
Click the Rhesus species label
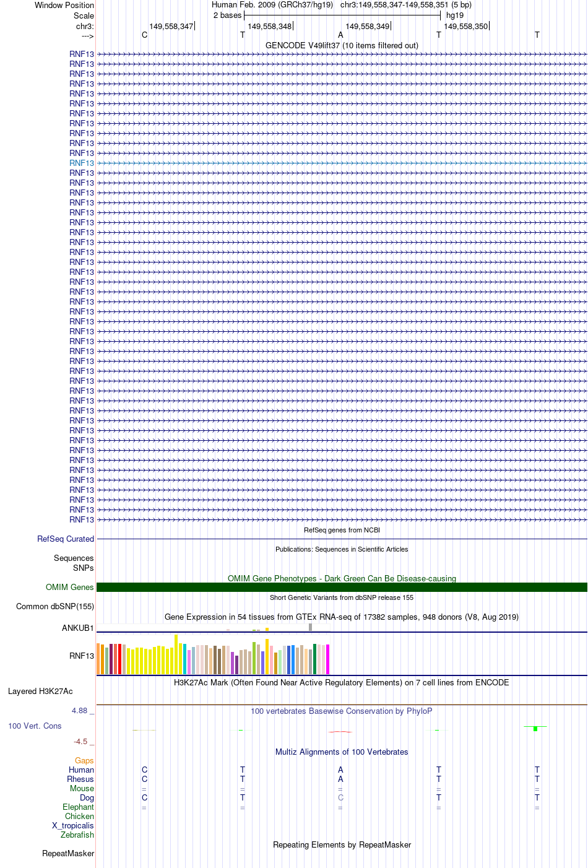[x=80, y=779]
